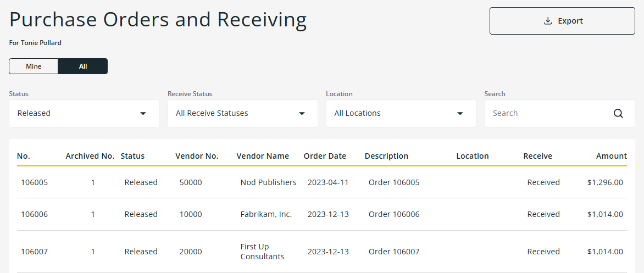Click the search magnifier icon
This screenshot has height=273, width=644.
tap(618, 114)
